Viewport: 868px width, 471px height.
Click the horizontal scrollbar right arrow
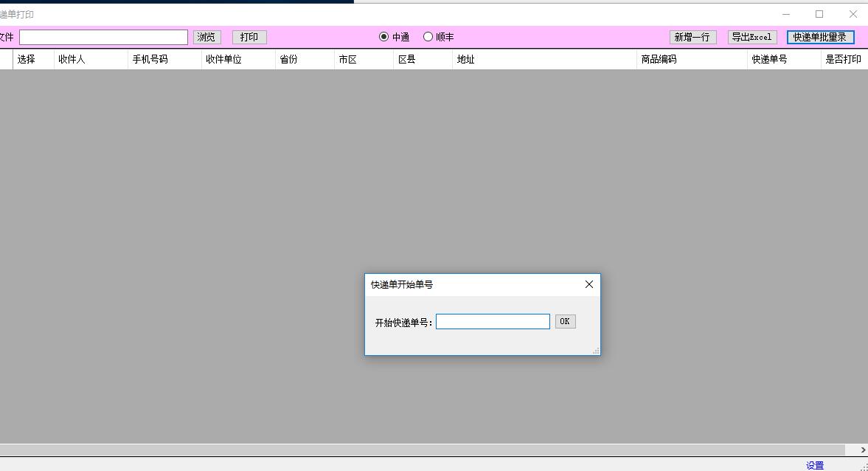862,450
